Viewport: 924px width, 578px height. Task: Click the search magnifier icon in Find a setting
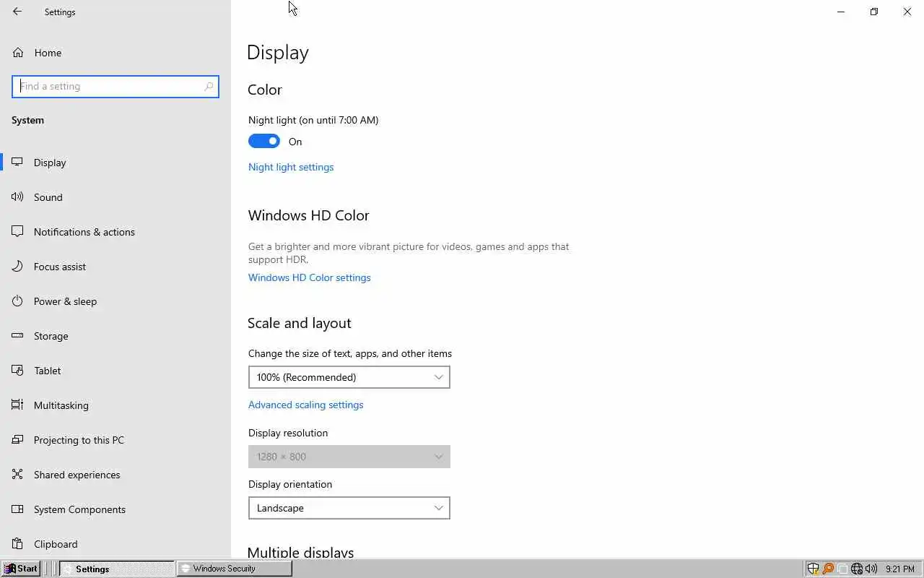click(209, 86)
